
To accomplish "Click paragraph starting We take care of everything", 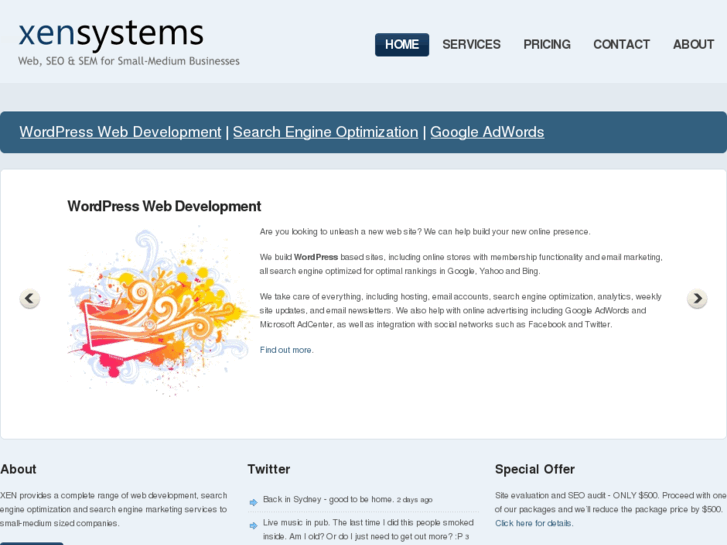I will click(460, 310).
